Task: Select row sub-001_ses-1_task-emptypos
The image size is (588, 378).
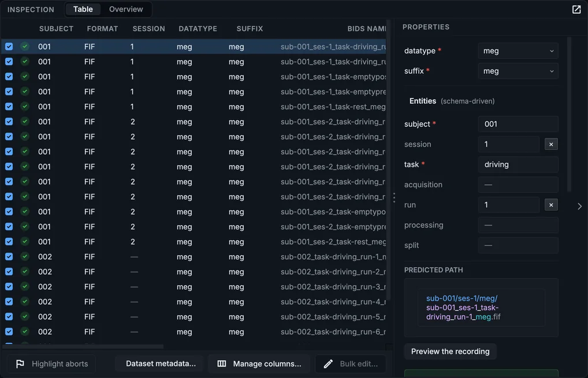Action: click(193, 76)
